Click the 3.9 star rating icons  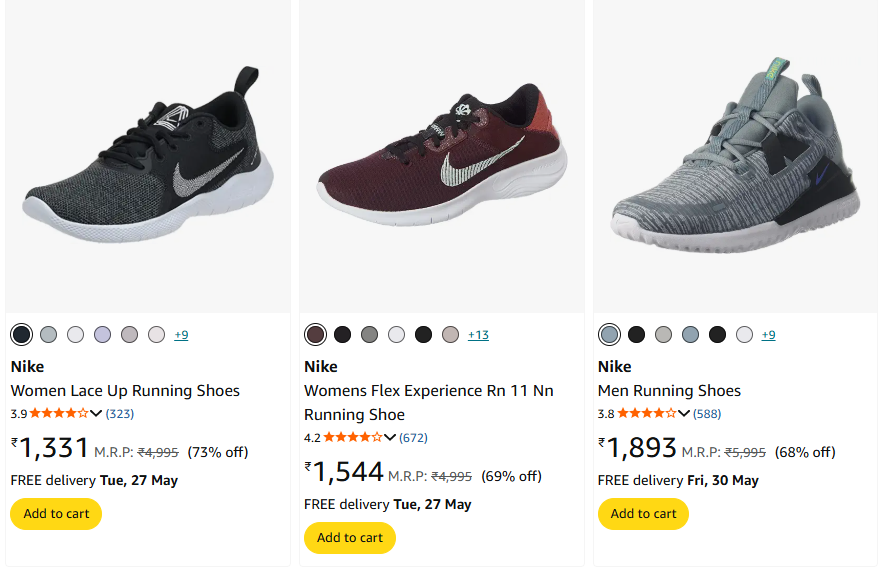coord(59,413)
